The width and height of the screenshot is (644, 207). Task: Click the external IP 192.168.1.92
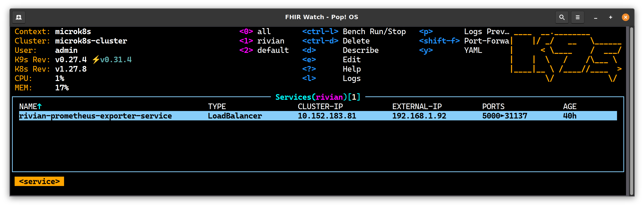419,116
